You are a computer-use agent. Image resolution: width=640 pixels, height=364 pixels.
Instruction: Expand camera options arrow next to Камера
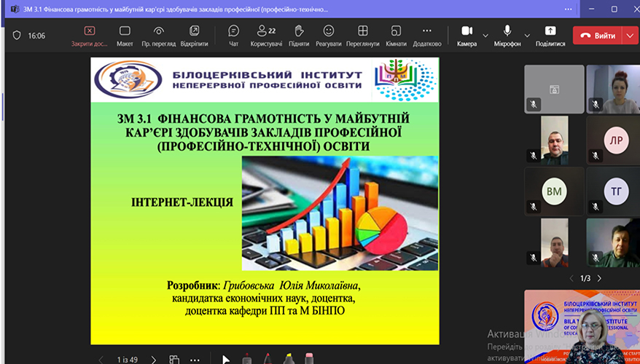pyautogui.click(x=485, y=32)
